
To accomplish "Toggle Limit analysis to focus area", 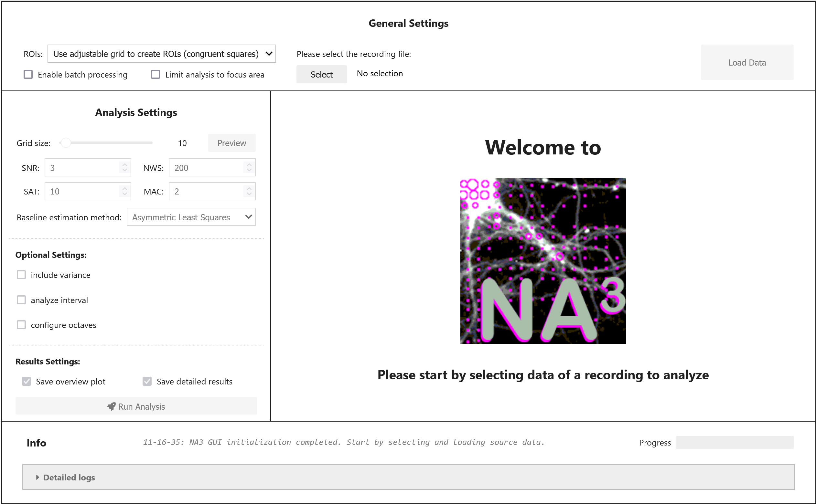I will (x=156, y=74).
